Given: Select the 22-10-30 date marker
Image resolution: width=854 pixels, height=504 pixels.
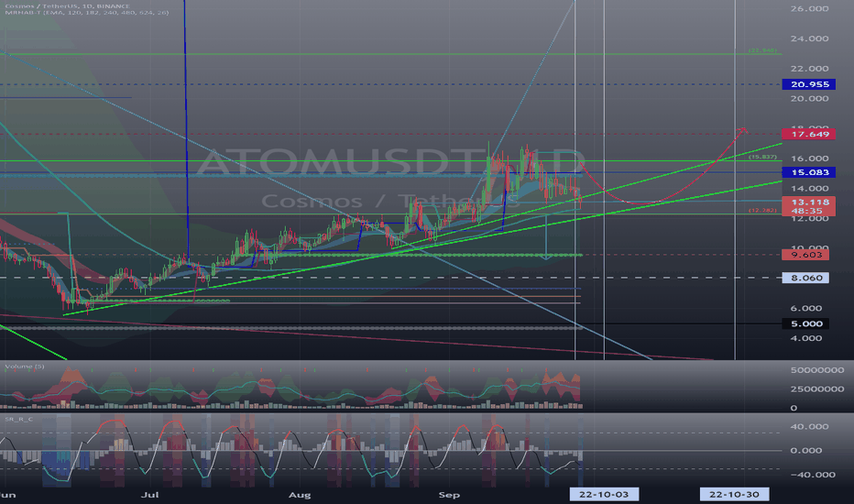Looking at the screenshot, I should click(x=734, y=494).
